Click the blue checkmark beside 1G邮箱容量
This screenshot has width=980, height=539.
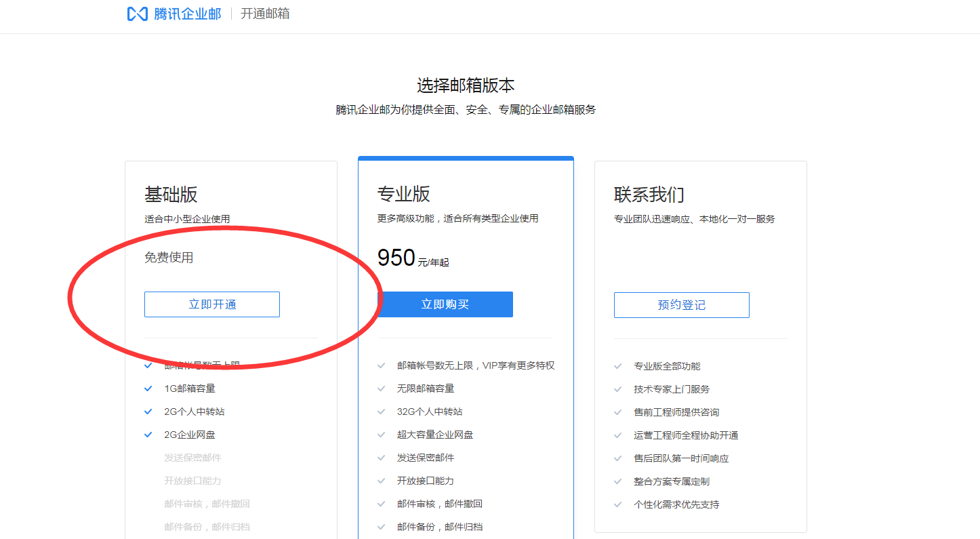148,388
